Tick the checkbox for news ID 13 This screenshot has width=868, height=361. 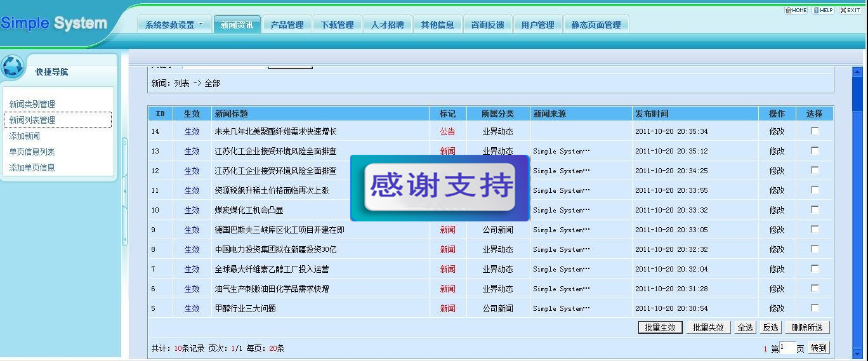pyautogui.click(x=815, y=150)
